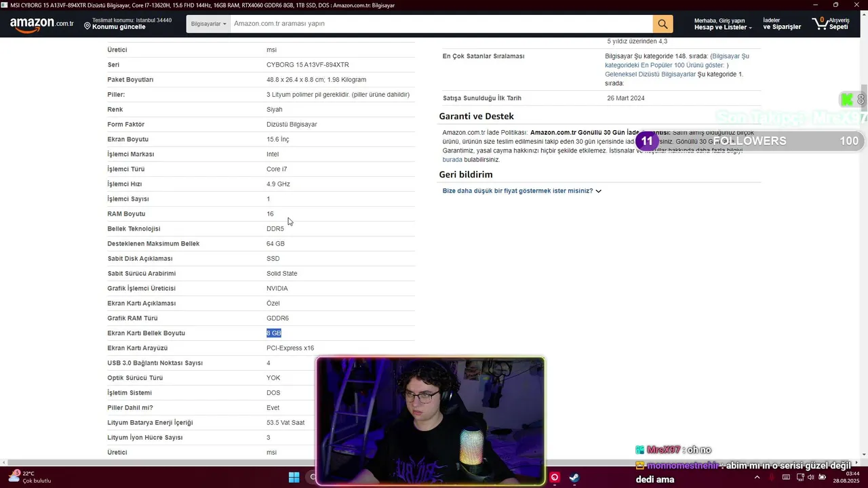The height and width of the screenshot is (488, 868).
Task: Click the Core i7 value
Action: [277, 169]
